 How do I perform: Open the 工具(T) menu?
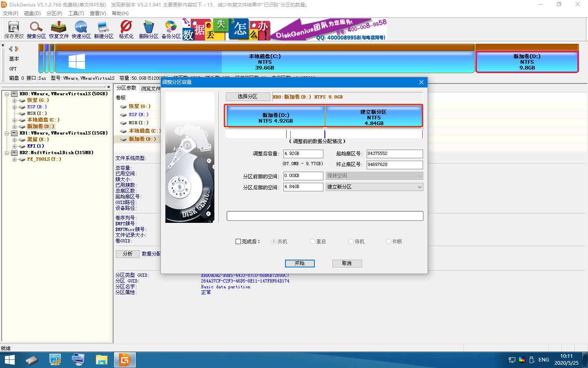76,13
